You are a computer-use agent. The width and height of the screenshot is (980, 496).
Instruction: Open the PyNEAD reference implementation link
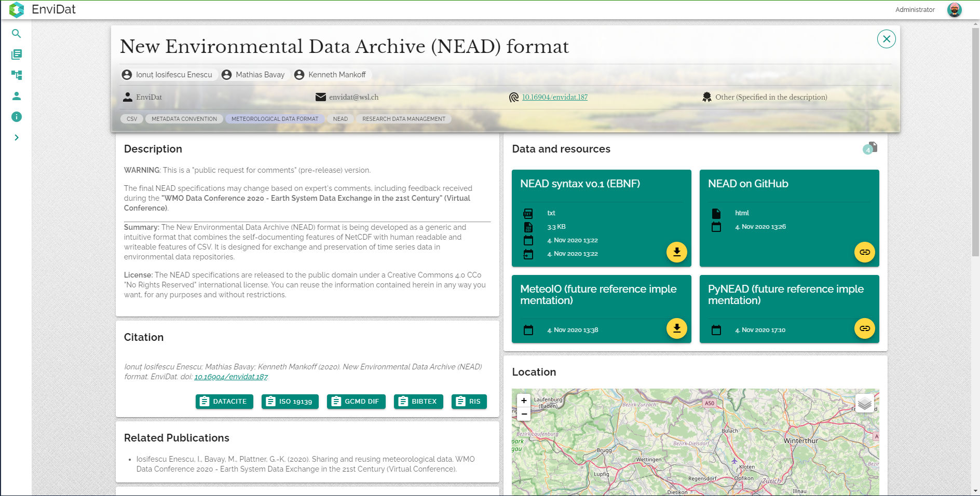(864, 328)
